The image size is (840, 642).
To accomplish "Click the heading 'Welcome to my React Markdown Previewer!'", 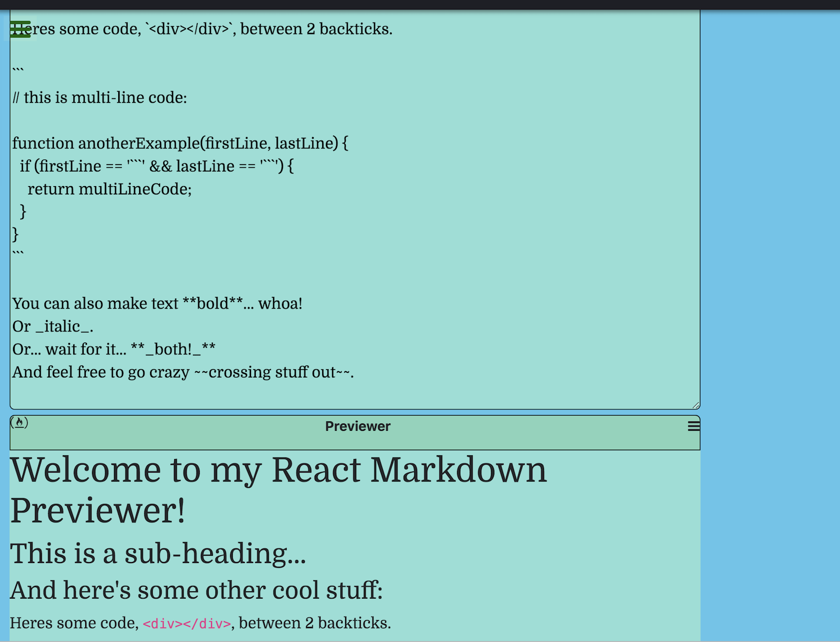I will pyautogui.click(x=278, y=490).
